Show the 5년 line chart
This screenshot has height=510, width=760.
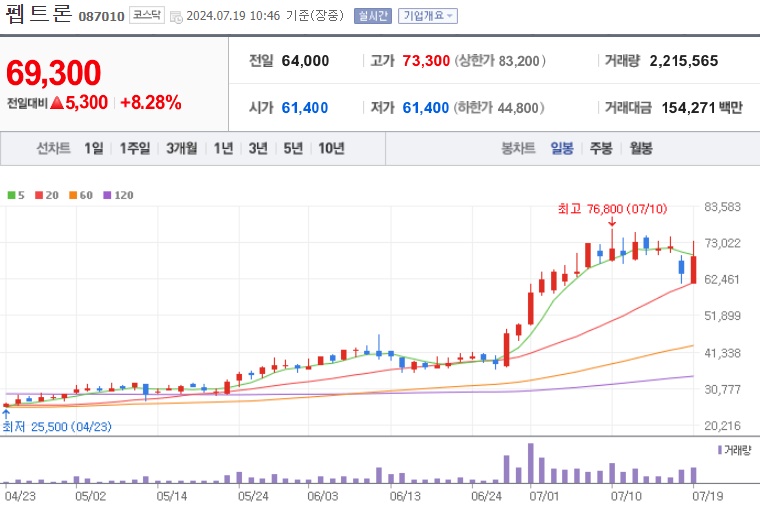(293, 148)
